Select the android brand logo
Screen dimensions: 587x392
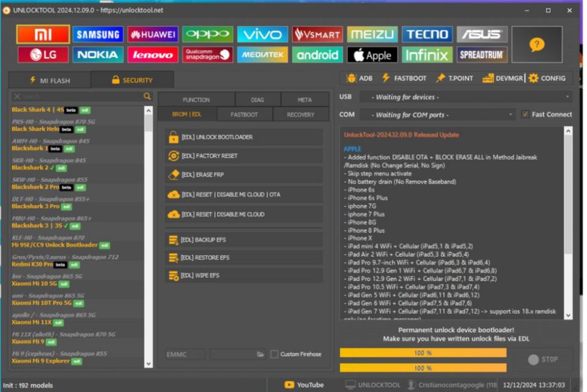point(317,54)
